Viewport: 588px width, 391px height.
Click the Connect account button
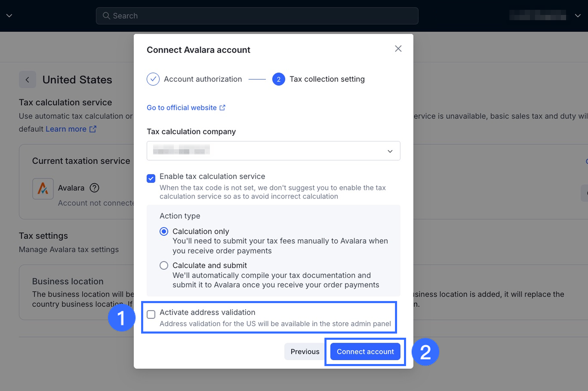(365, 352)
